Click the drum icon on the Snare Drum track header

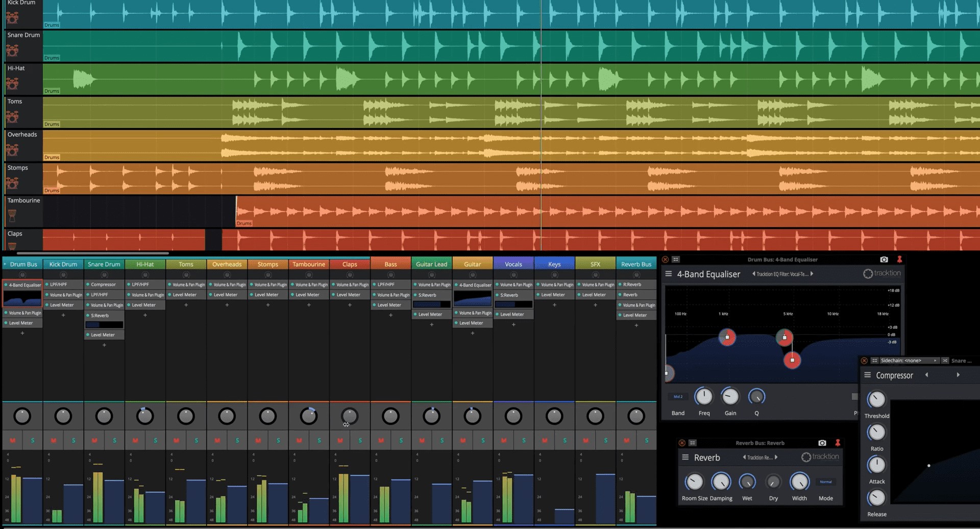pyautogui.click(x=12, y=50)
